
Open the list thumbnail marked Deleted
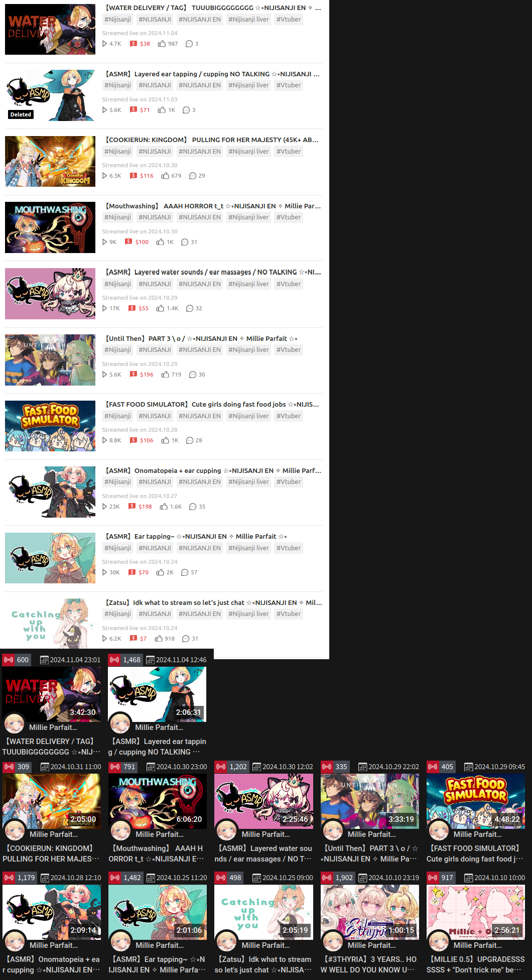[x=50, y=95]
